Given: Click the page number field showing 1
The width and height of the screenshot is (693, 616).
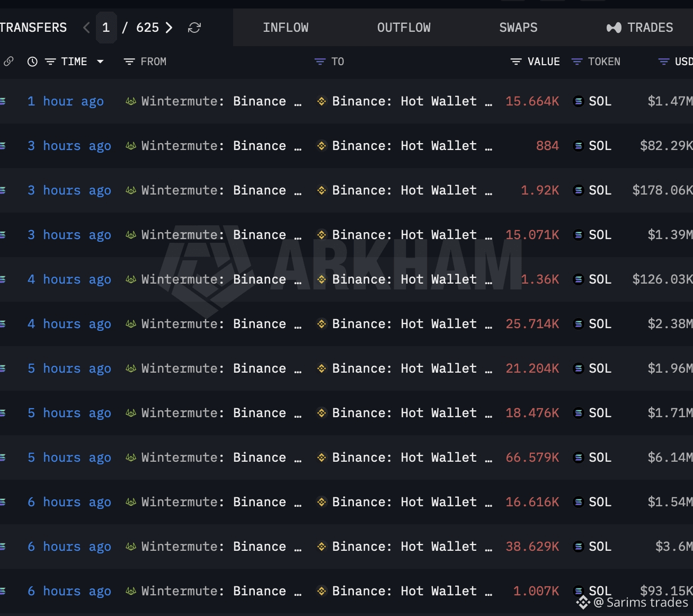Looking at the screenshot, I should click(x=106, y=28).
